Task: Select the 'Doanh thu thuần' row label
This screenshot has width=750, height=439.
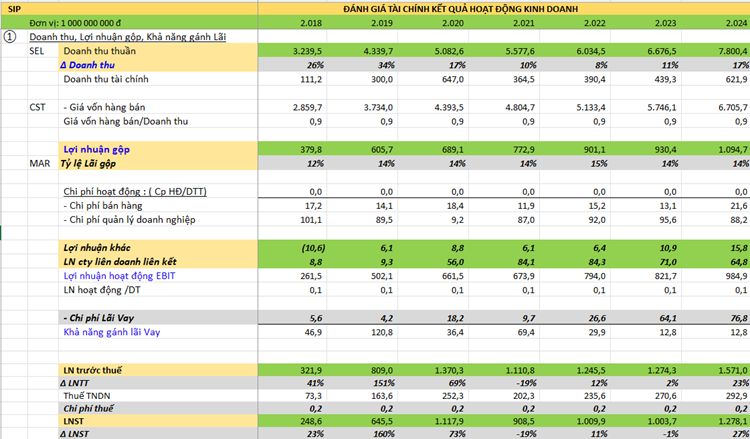Action: point(99,51)
